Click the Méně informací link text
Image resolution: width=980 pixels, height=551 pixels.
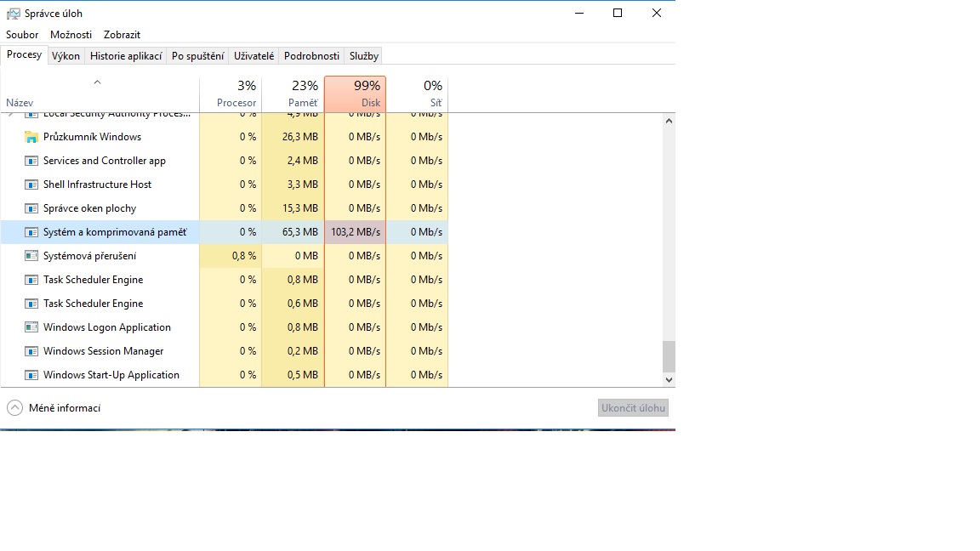click(65, 408)
